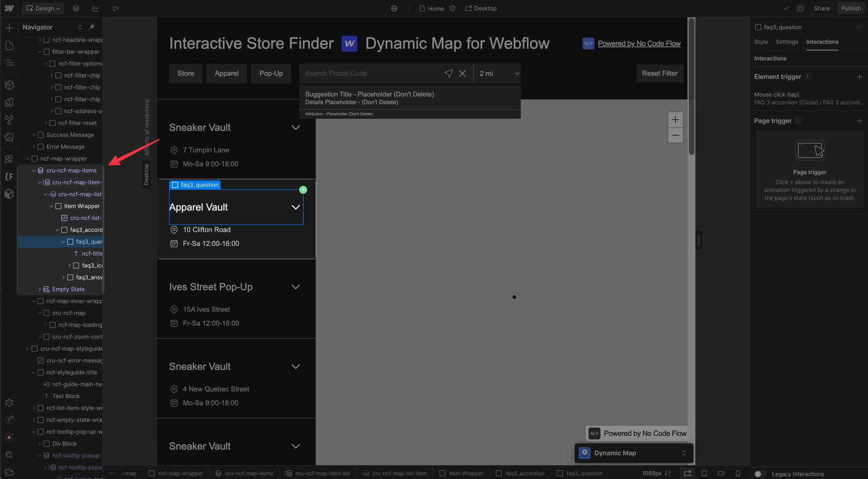Click the Navigator pin icon
The width and height of the screenshot is (868, 479).
[x=92, y=27]
